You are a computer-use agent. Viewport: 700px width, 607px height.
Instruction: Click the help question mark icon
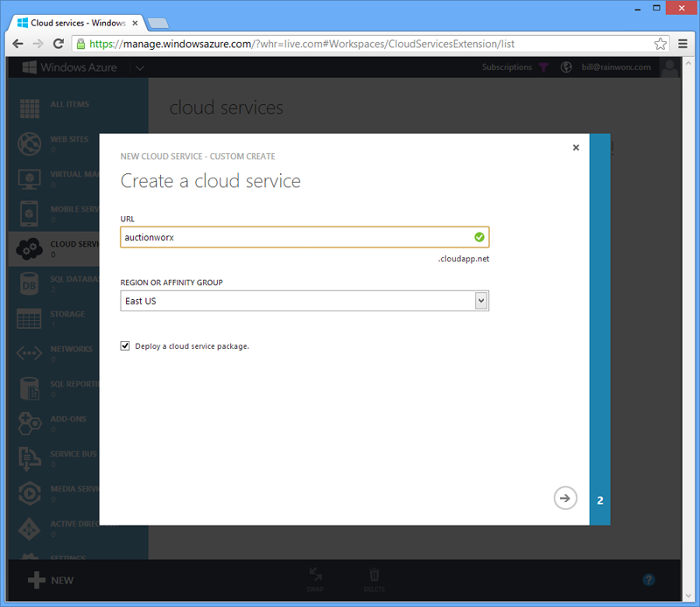[x=648, y=580]
